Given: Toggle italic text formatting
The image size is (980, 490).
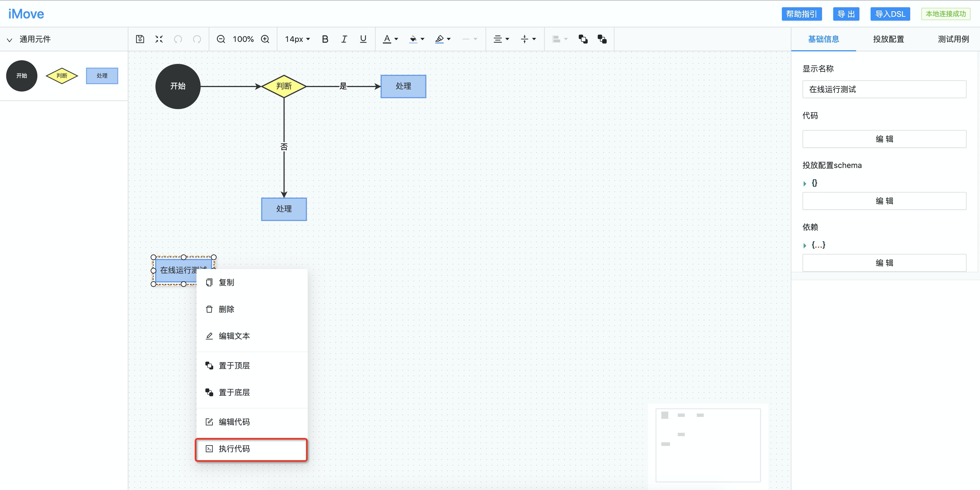Looking at the screenshot, I should 344,39.
